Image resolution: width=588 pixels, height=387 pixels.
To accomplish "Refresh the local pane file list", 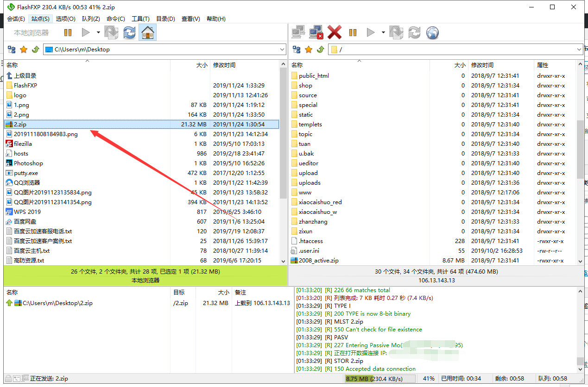I will (x=130, y=32).
